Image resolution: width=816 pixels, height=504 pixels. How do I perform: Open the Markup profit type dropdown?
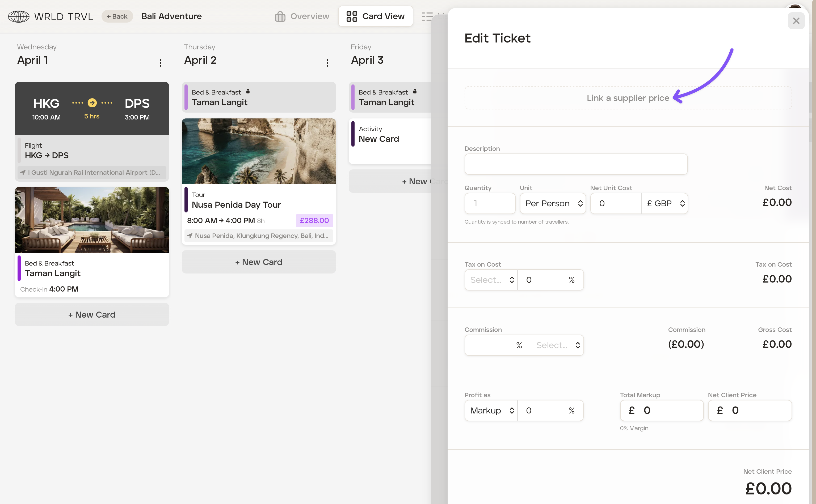(491, 410)
